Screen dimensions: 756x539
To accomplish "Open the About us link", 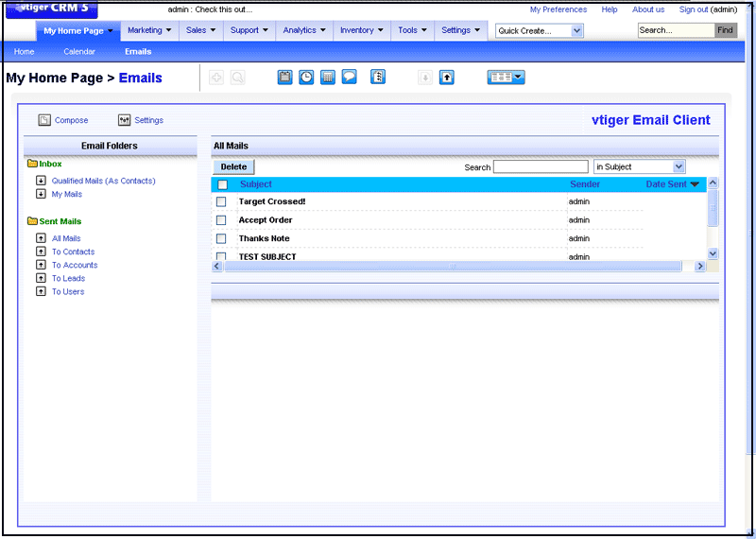I will (x=648, y=9).
